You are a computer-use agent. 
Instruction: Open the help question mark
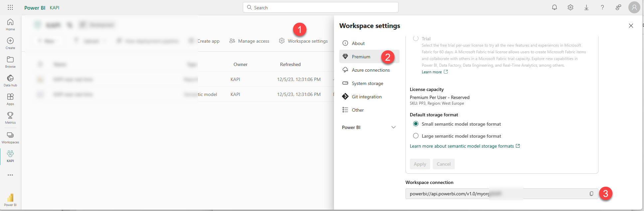pos(602,7)
